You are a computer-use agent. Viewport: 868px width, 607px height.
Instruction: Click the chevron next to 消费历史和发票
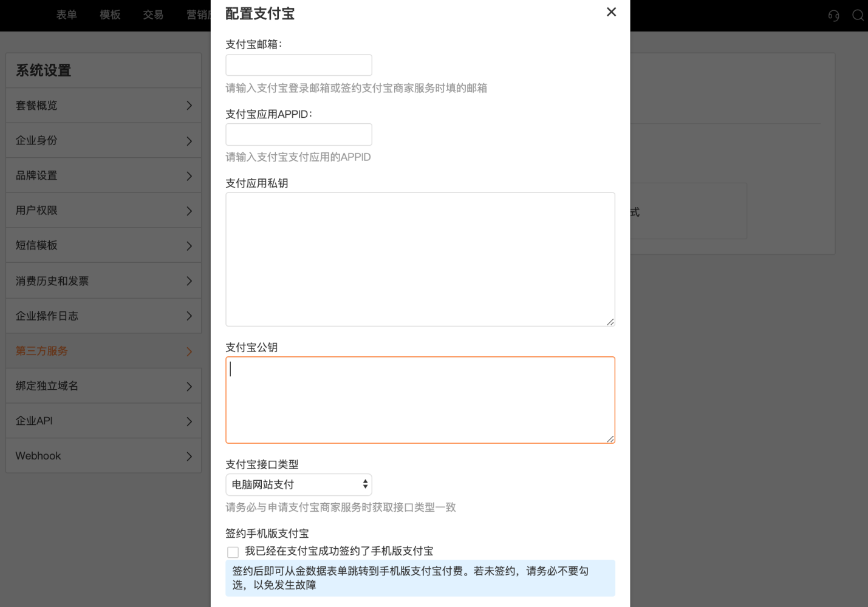point(189,281)
